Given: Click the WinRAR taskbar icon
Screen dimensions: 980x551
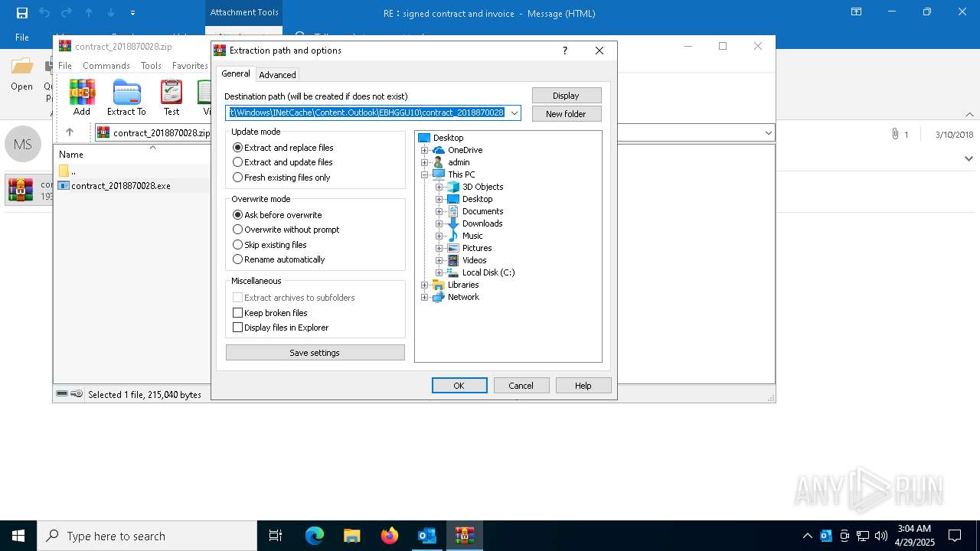Looking at the screenshot, I should click(464, 536).
